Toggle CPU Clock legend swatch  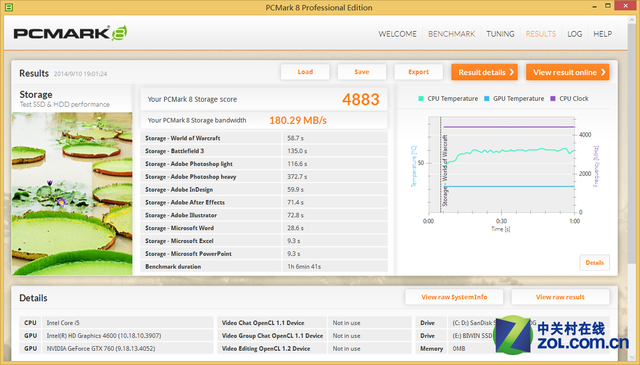coord(553,98)
